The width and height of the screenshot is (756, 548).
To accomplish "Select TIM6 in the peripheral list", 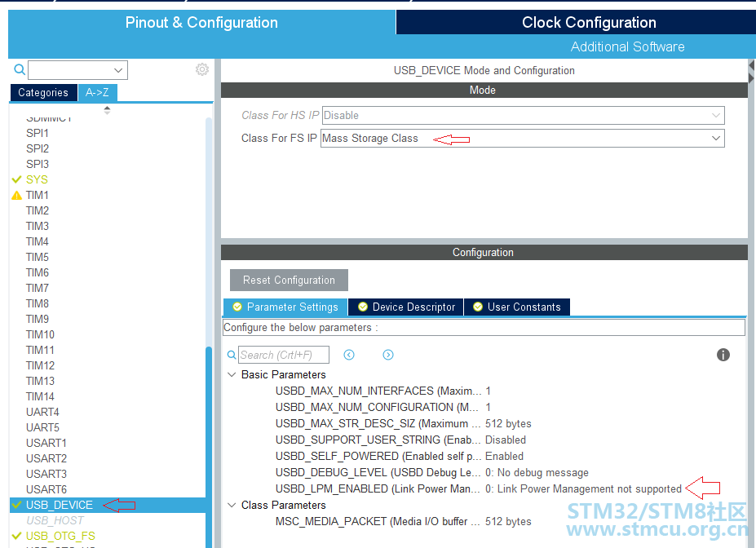I will [x=38, y=272].
